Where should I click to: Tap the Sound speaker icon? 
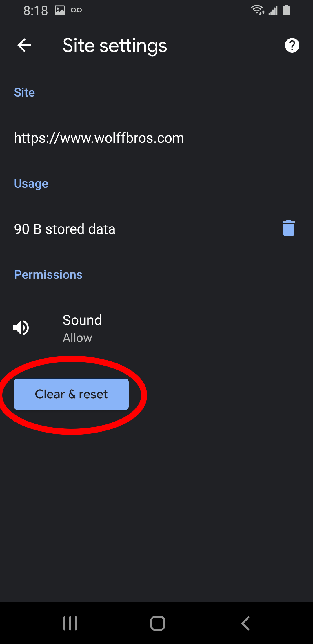21,328
